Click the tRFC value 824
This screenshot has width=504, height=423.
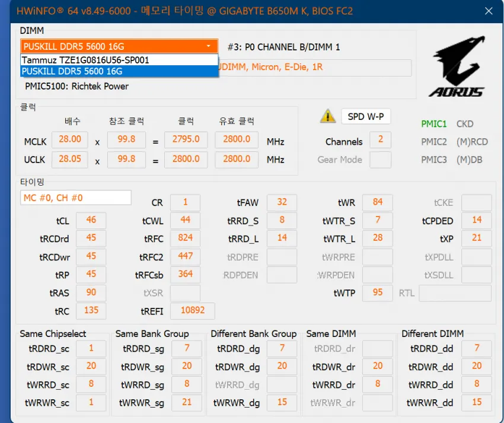[185, 238]
